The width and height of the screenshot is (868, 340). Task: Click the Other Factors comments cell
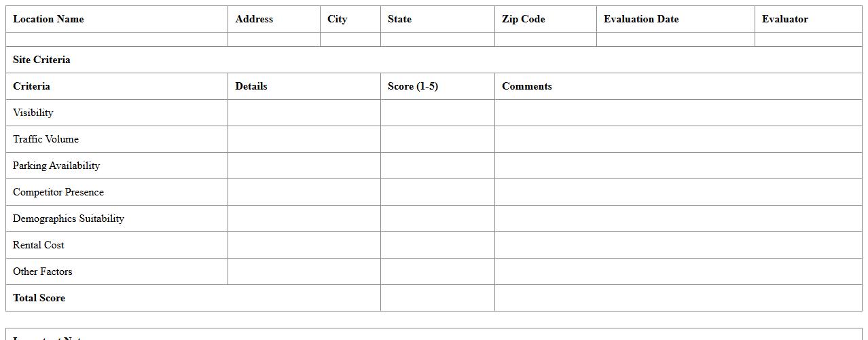[678, 271]
